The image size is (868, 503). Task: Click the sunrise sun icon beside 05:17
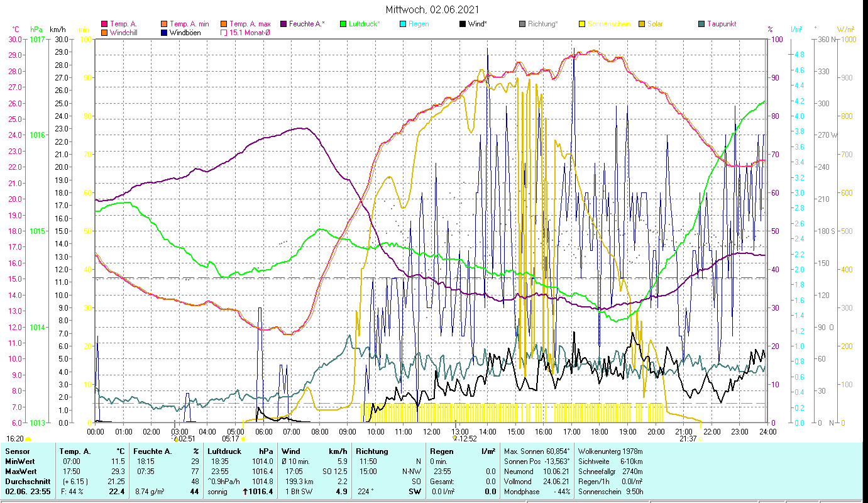click(x=243, y=439)
